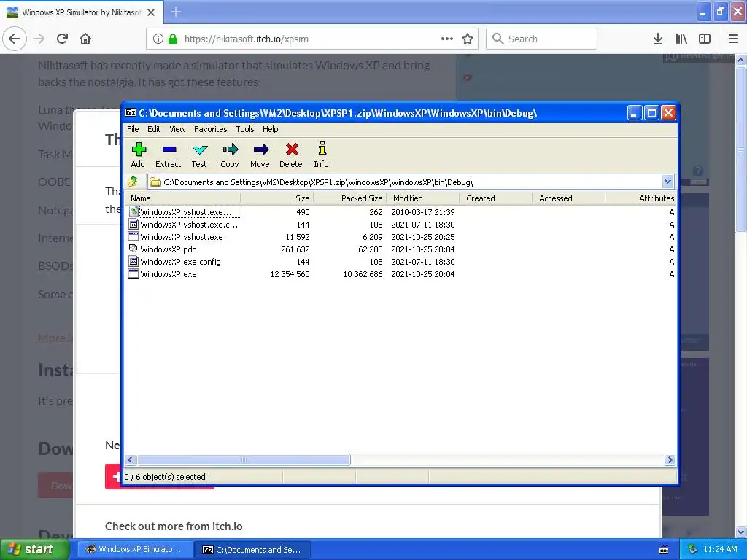Click 7-Zip horizontal scroll right arrow
Screen dimensions: 747x560
coord(670,459)
